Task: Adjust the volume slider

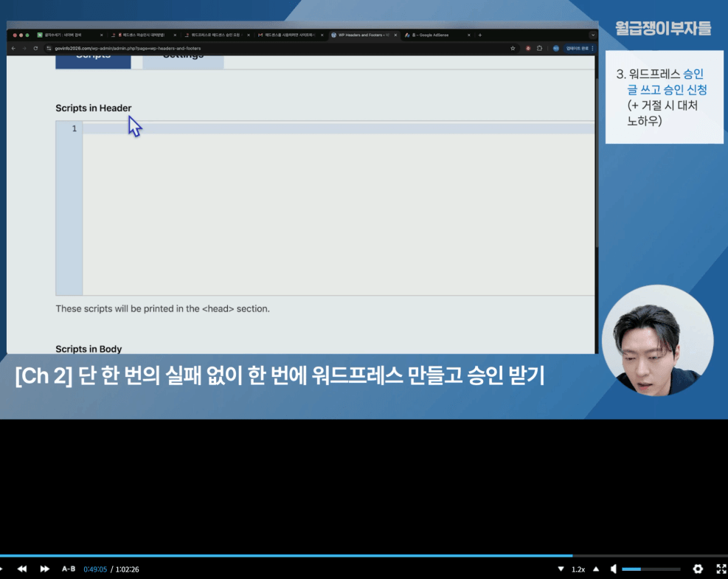Action: (651, 569)
